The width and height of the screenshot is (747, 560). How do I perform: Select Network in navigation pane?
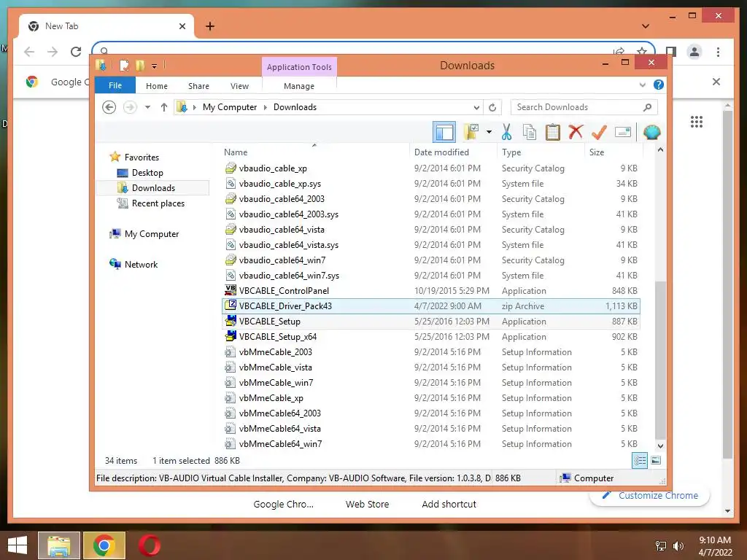click(141, 264)
